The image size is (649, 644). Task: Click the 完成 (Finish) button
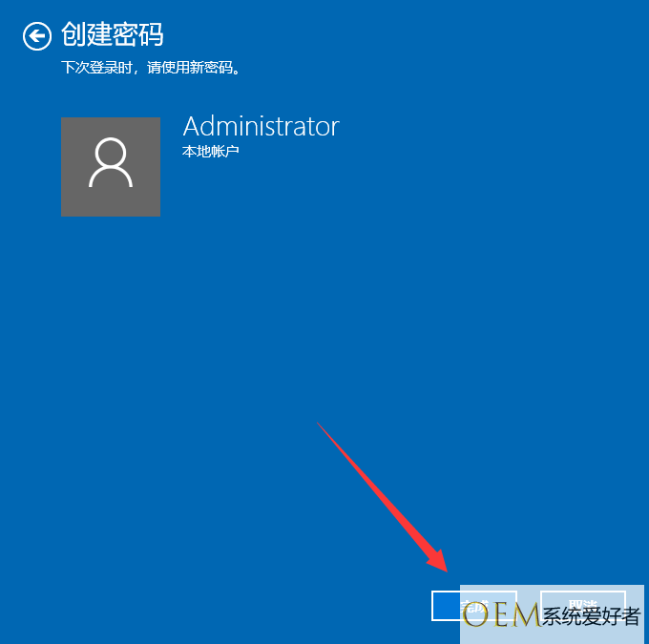tap(474, 606)
